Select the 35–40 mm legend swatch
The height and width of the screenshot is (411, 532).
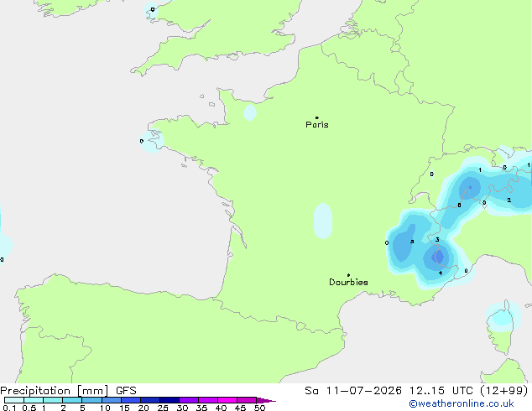tap(208, 400)
